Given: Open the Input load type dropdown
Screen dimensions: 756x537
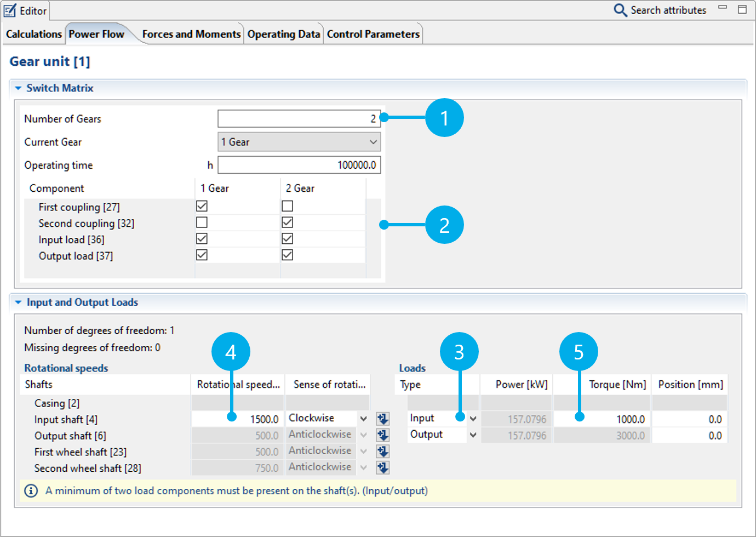Looking at the screenshot, I should pyautogui.click(x=473, y=419).
